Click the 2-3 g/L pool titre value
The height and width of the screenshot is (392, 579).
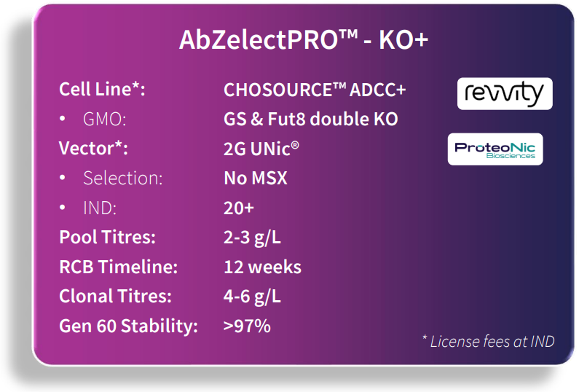coord(253,238)
